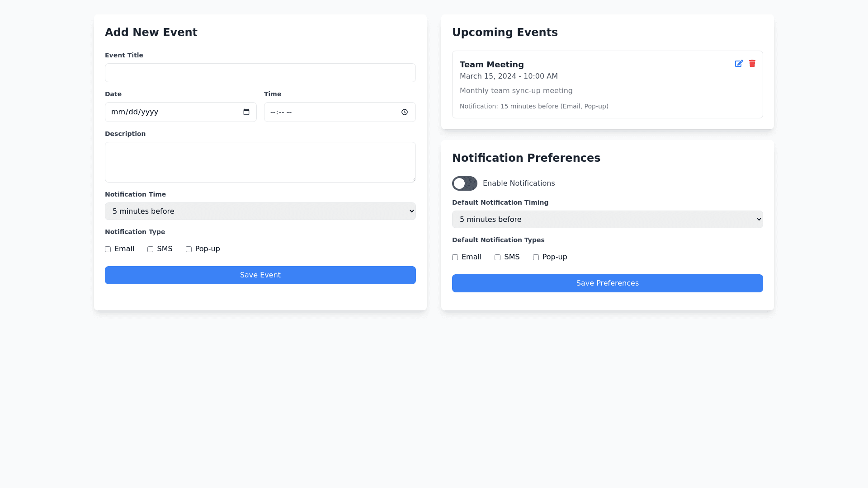Check Email under Notification Type
Image resolution: width=868 pixels, height=488 pixels.
(x=108, y=249)
